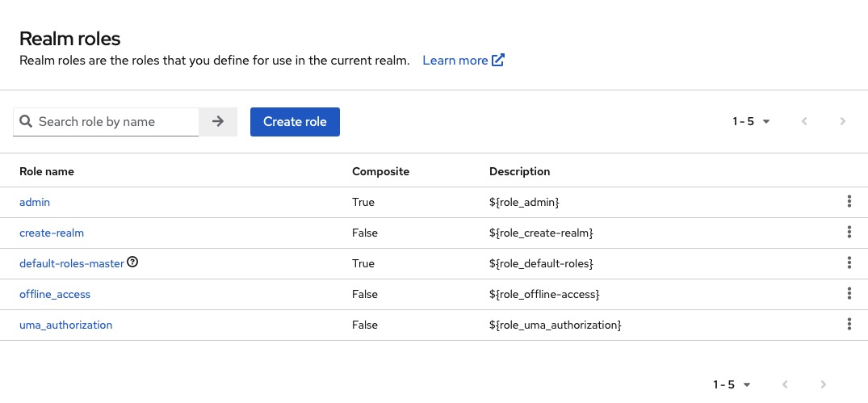Click bottom previous page chevron
The image size is (868, 403).
[x=785, y=385]
